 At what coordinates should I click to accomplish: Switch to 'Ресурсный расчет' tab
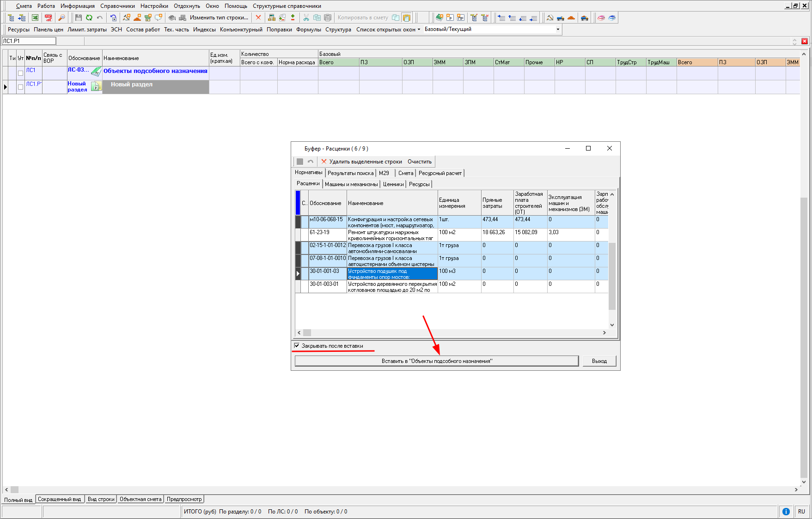coord(440,173)
